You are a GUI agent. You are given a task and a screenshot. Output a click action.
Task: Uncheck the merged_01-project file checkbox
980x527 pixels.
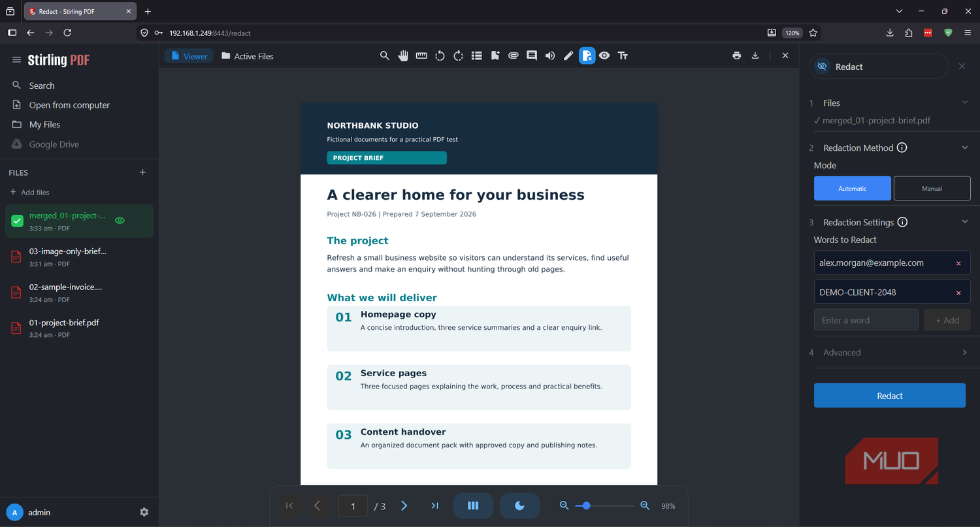pos(18,221)
